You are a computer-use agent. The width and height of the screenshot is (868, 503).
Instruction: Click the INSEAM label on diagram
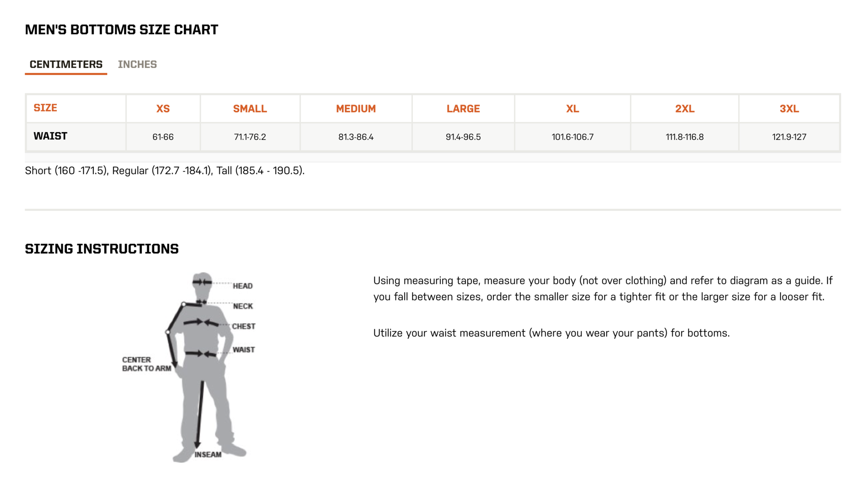[208, 455]
